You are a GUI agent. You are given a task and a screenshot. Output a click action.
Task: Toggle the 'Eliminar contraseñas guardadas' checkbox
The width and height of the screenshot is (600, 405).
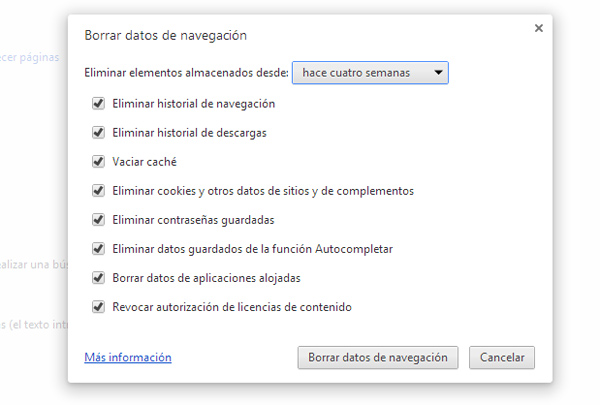98,219
